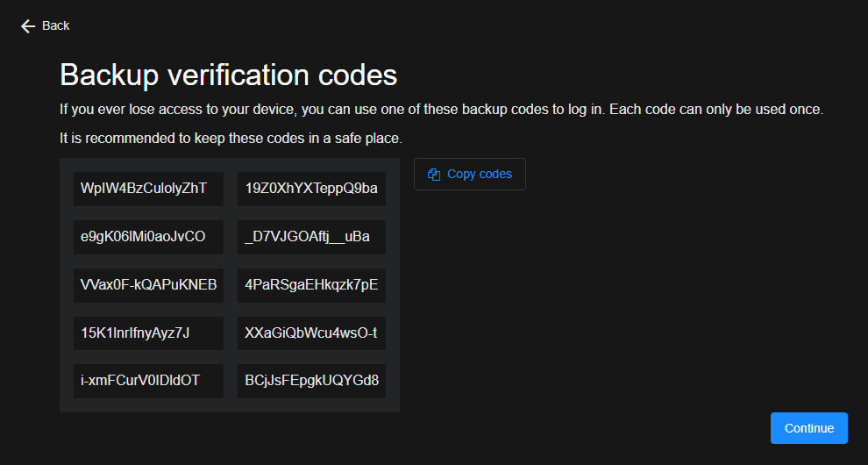Click the sentence 'Each code can only be used once'
This screenshot has width=868, height=465.
pyautogui.click(x=715, y=111)
